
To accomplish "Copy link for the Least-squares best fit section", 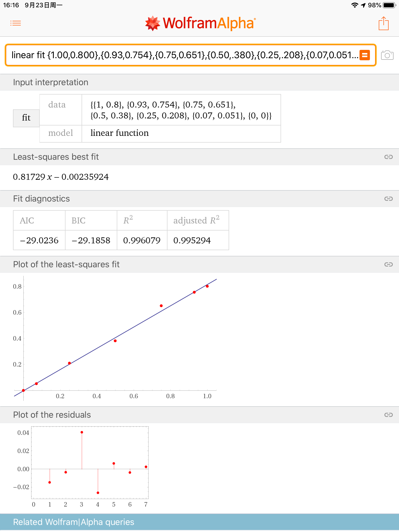I will coord(388,157).
